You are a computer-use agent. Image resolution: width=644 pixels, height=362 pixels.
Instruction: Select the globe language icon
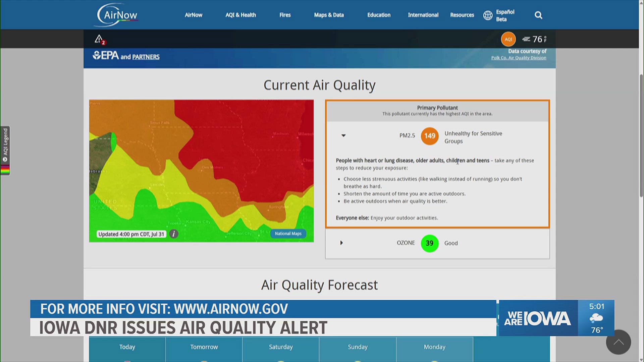pos(488,15)
